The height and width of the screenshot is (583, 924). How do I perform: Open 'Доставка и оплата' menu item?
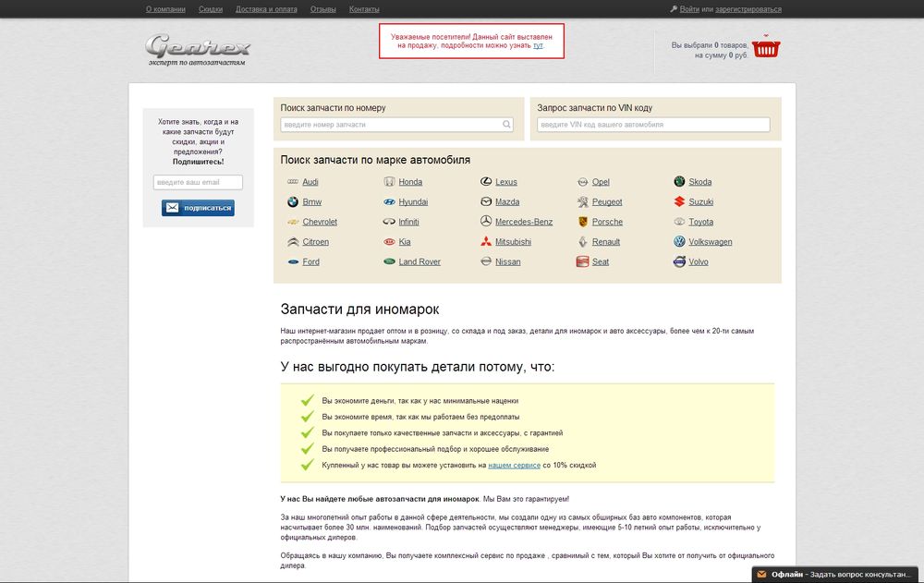click(x=266, y=9)
